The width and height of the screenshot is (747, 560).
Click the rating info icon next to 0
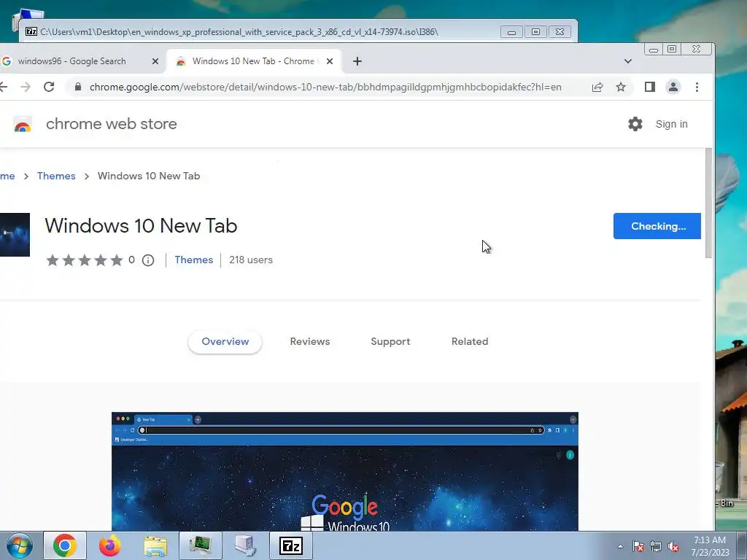148,260
